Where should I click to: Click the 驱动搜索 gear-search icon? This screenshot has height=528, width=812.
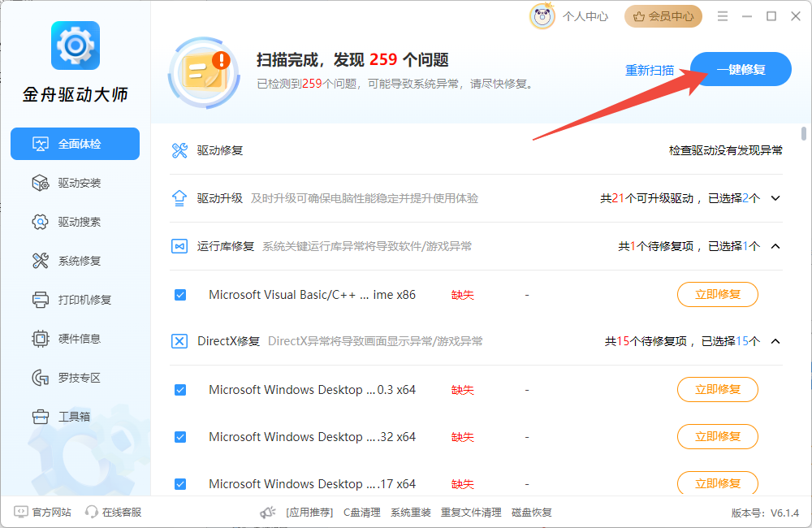click(40, 222)
